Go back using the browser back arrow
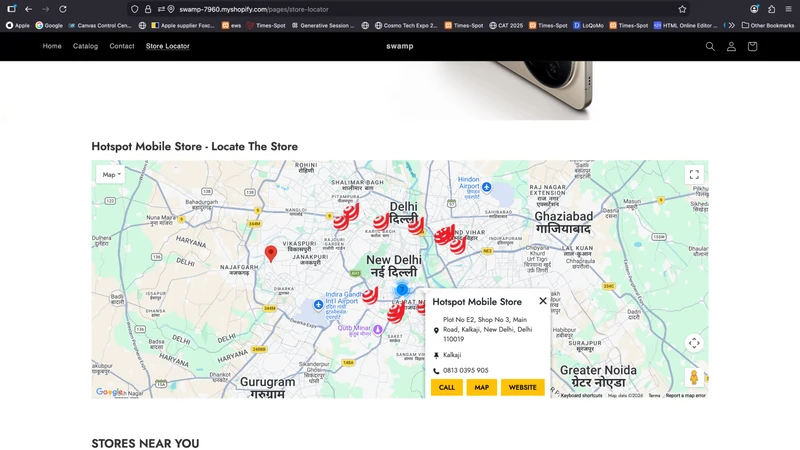This screenshot has width=800, height=450. (29, 9)
